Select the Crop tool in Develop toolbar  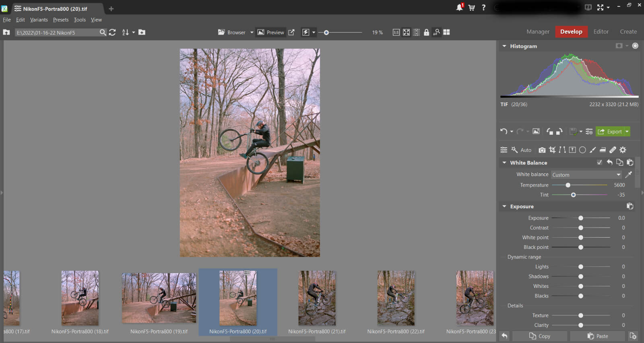coord(552,150)
